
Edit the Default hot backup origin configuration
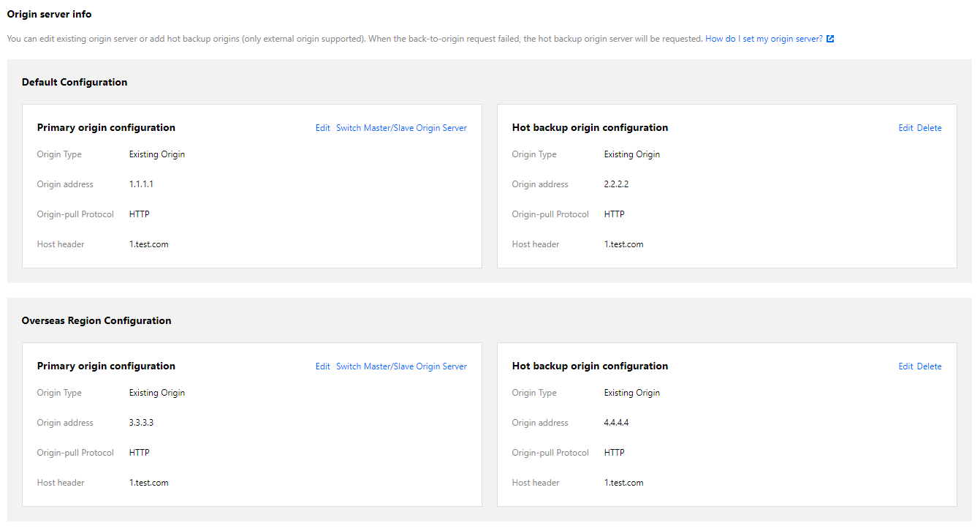pyautogui.click(x=905, y=128)
